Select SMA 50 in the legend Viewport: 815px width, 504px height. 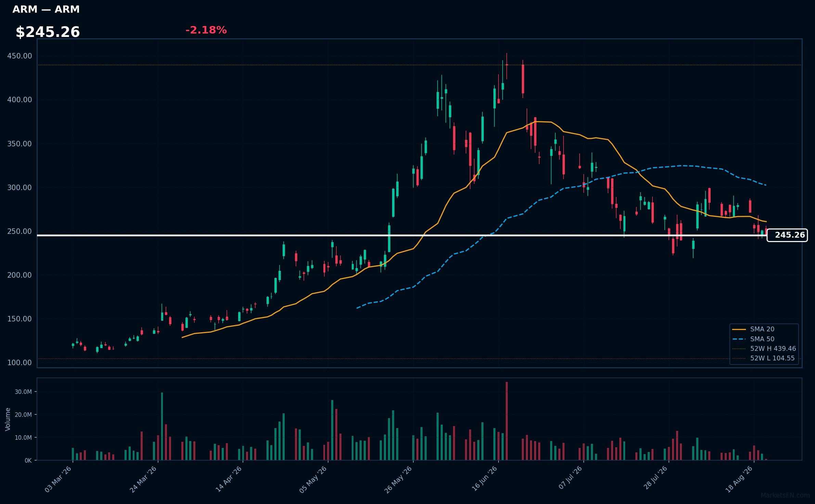point(762,339)
